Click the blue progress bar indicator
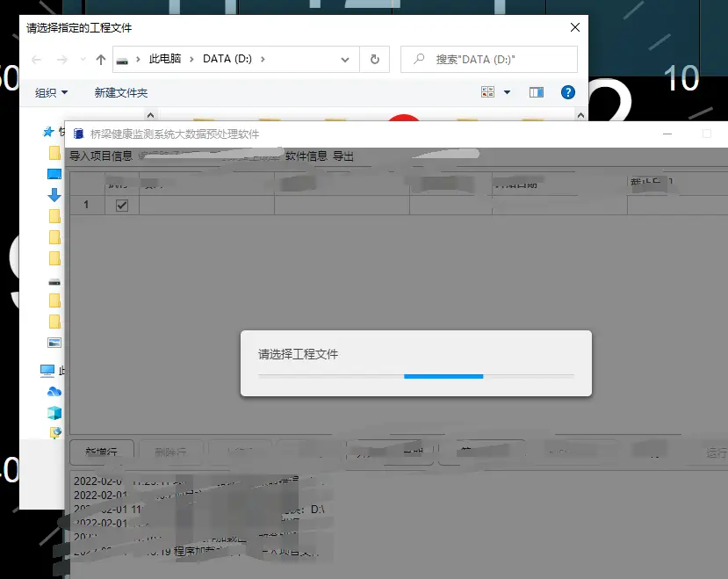This screenshot has width=728, height=579. (443, 376)
